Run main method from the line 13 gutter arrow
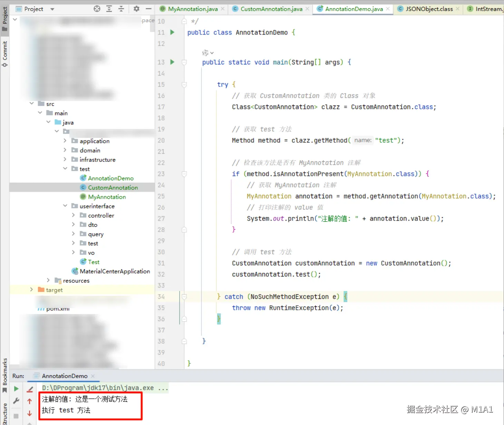Viewport: 504px width, 425px height. pyautogui.click(x=172, y=62)
